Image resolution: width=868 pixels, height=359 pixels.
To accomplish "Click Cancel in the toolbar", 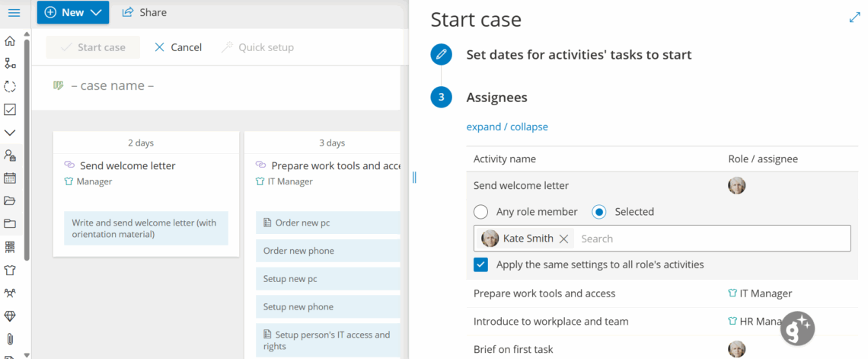I will [178, 47].
